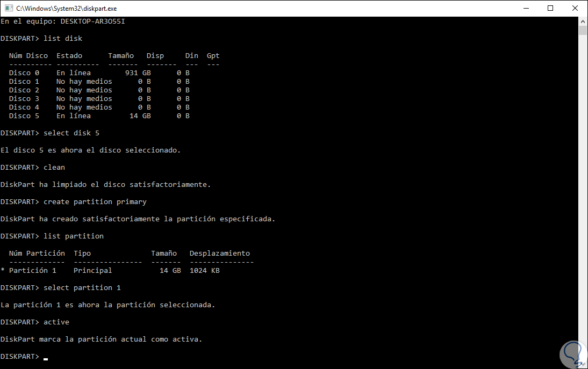Click the '14 GB' size of Disco 5
This screenshot has height=369, width=588.
point(140,116)
